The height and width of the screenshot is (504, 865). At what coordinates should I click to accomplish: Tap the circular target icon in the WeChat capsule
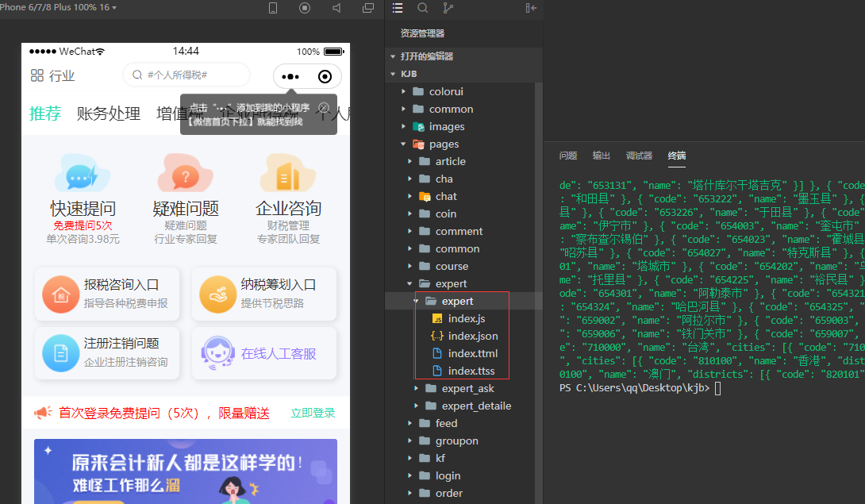pos(324,76)
